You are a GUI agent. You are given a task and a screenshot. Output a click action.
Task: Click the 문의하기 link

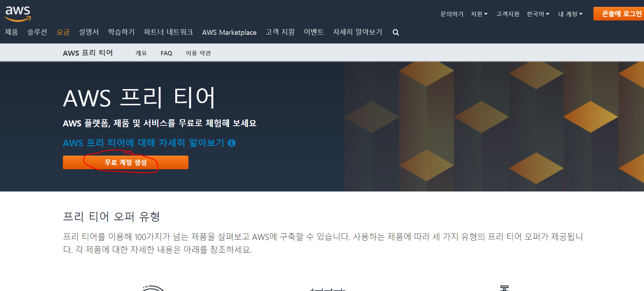pos(452,14)
